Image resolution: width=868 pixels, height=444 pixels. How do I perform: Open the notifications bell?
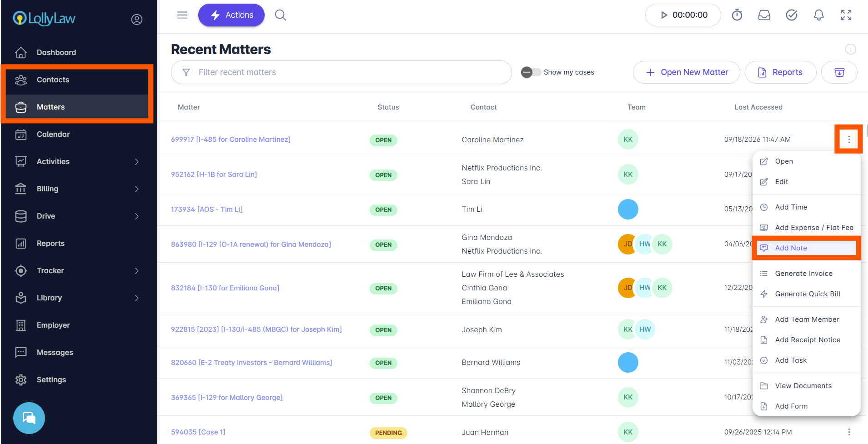819,15
